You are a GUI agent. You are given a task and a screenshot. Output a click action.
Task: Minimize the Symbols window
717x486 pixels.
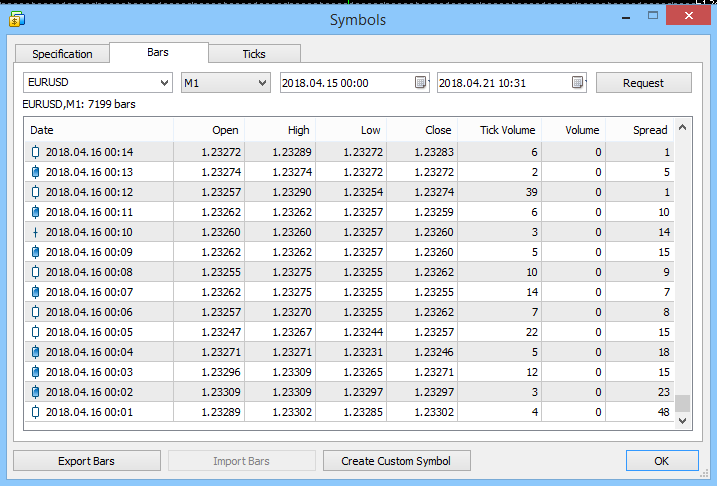626,17
